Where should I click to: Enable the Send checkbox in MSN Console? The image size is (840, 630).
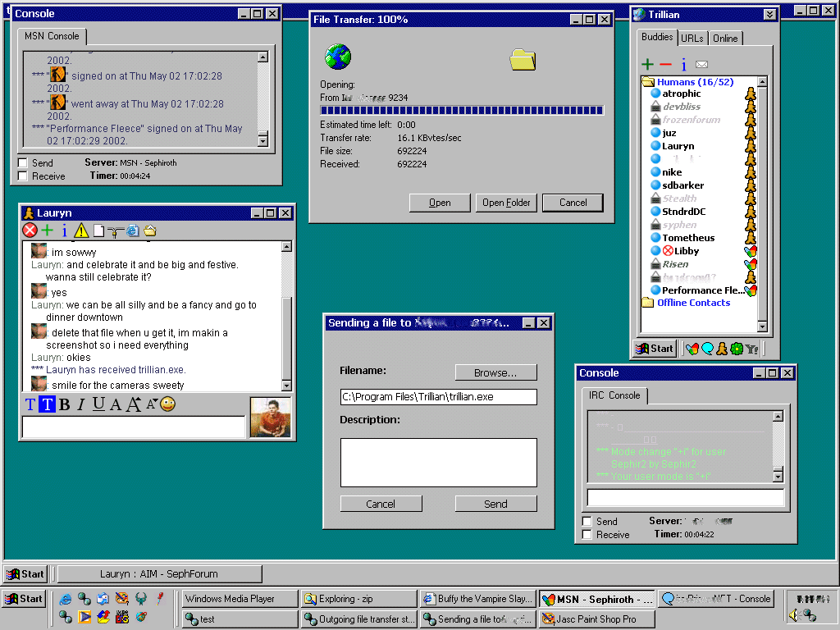click(22, 163)
